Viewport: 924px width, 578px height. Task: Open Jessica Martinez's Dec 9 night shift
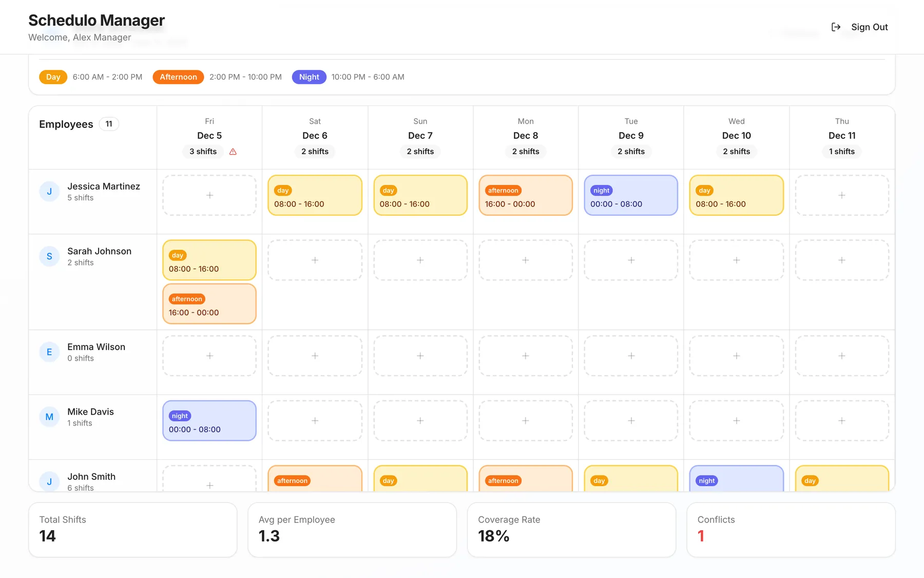(631, 195)
